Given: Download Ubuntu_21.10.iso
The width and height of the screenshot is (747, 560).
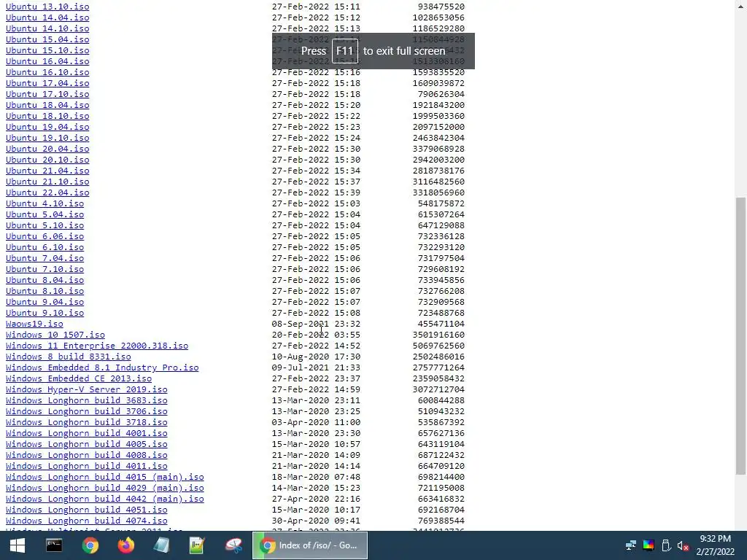Looking at the screenshot, I should 47,182.
